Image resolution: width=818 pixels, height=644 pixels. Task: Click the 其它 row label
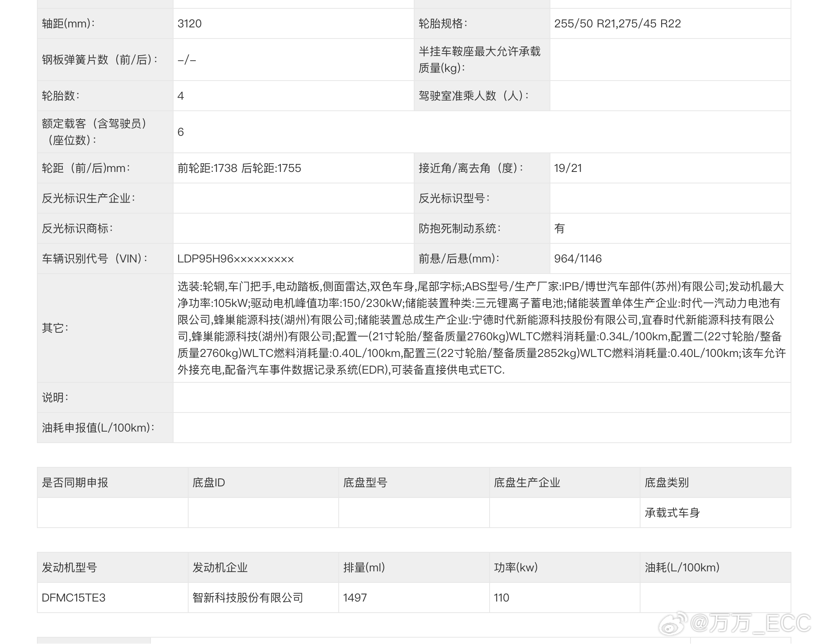point(55,328)
